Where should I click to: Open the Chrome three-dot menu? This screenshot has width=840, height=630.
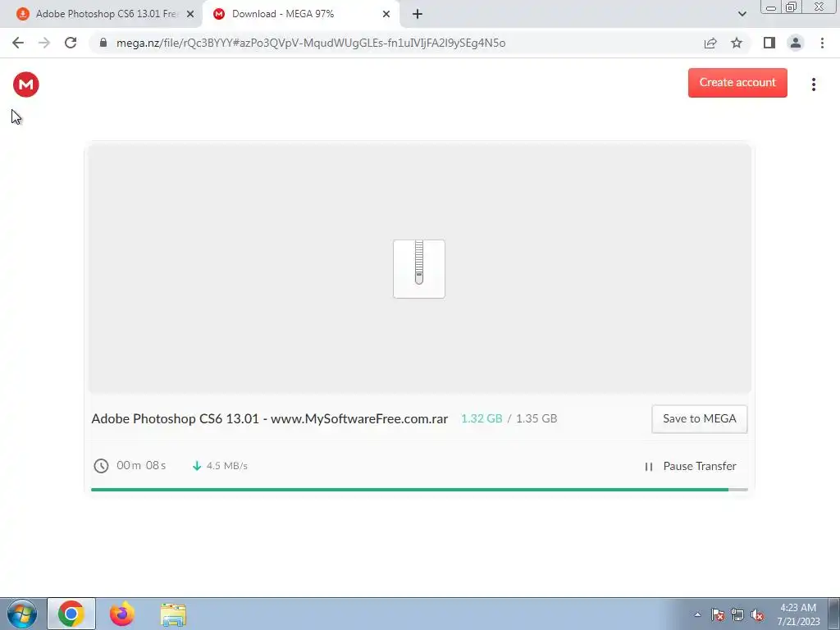(822, 43)
